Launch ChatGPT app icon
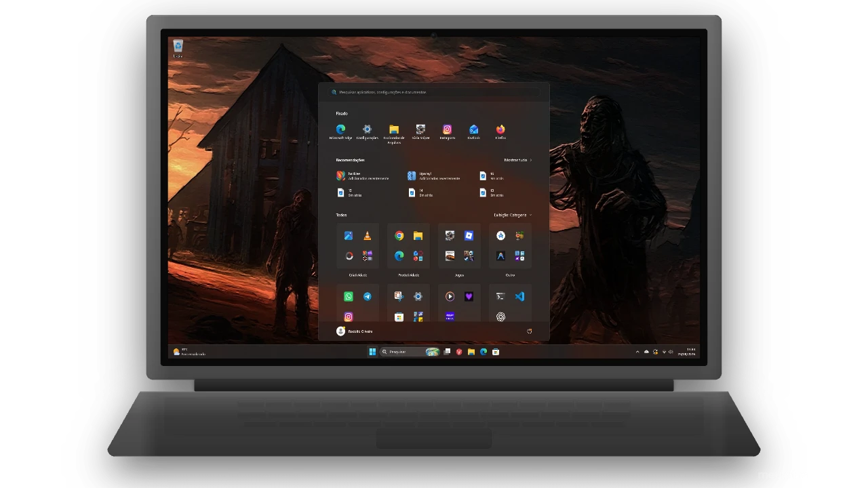The width and height of the screenshot is (868, 488). coord(500,317)
